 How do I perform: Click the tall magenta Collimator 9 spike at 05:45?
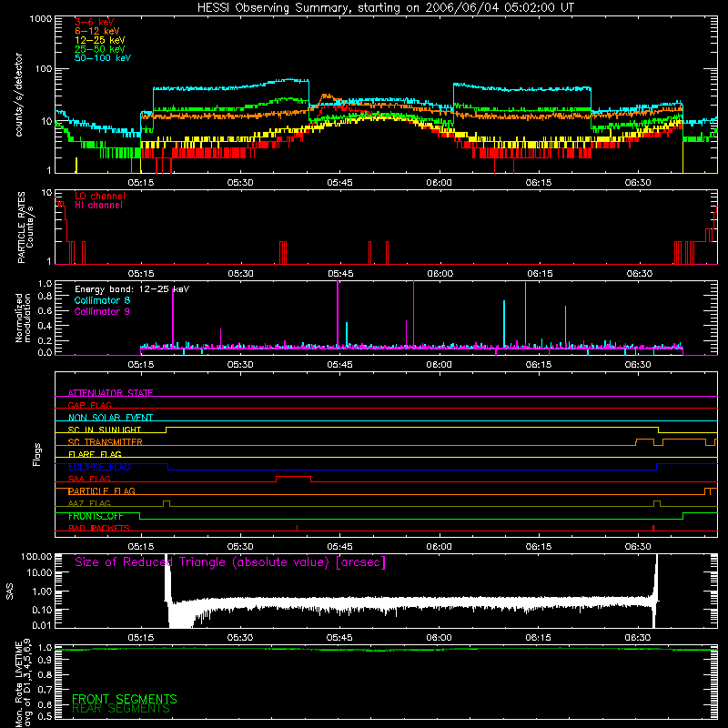tap(338, 314)
